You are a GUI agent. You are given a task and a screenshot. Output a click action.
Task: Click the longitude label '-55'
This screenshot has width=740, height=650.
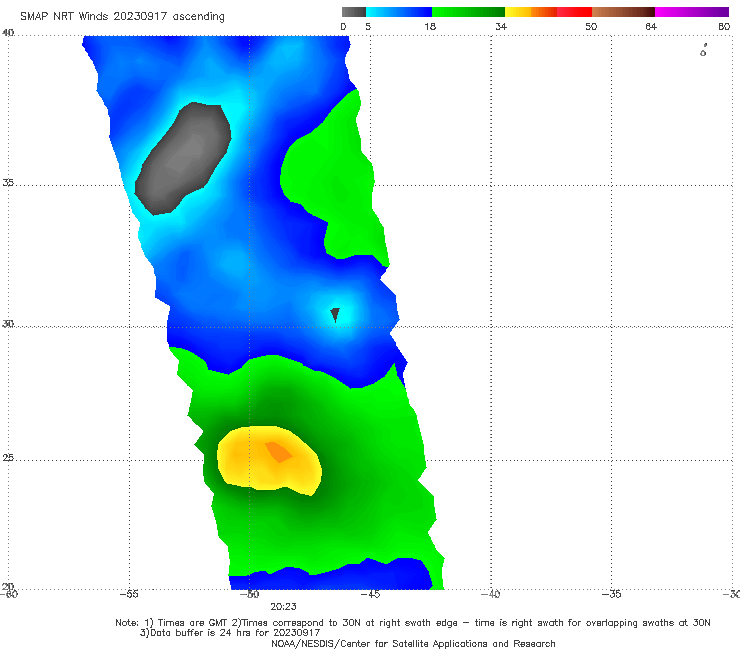pyautogui.click(x=129, y=594)
